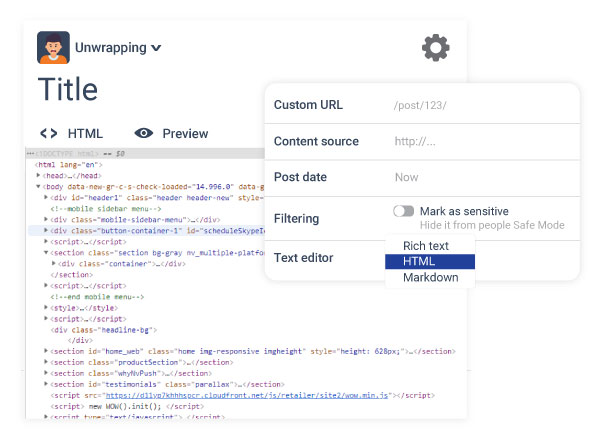Click the Content source input field

point(480,141)
